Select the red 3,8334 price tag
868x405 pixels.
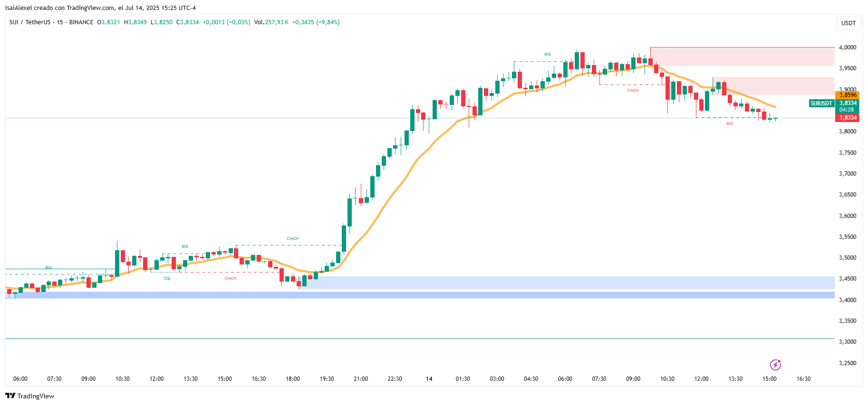pos(848,118)
